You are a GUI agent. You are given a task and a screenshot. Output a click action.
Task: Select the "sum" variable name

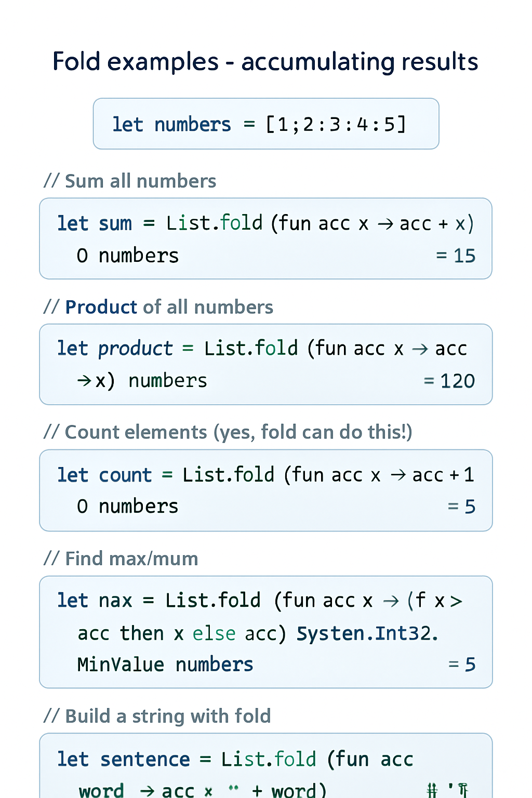[x=115, y=224]
